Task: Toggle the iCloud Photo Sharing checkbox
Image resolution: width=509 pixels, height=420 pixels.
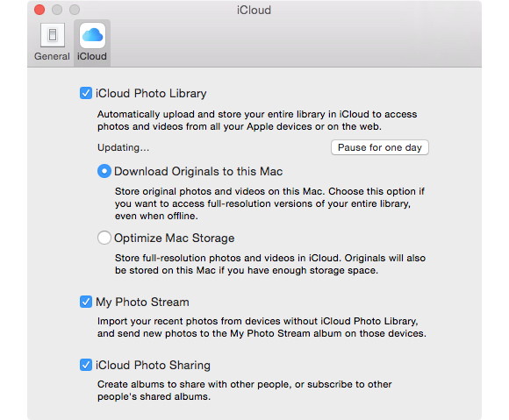Action: point(86,365)
